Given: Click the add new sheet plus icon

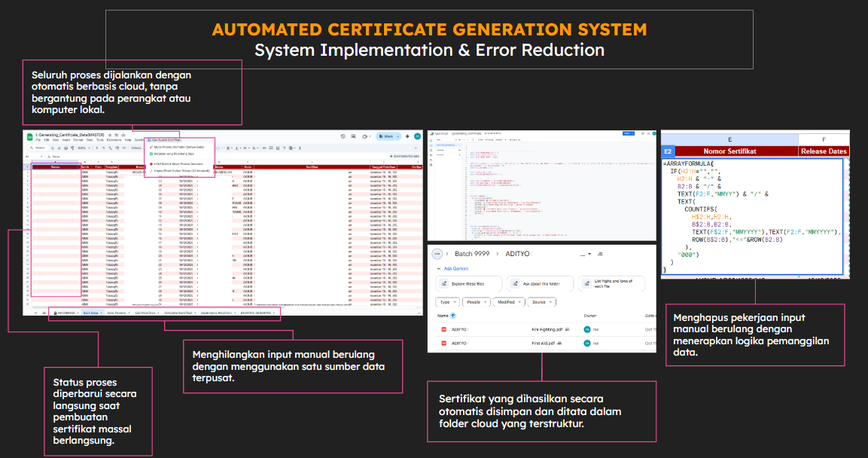Looking at the screenshot, I should (x=35, y=312).
